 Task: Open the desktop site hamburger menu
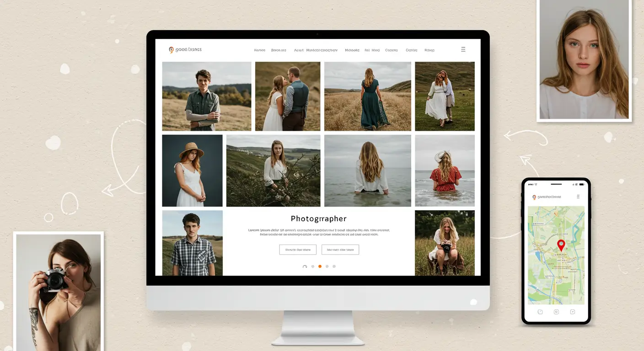(x=463, y=49)
